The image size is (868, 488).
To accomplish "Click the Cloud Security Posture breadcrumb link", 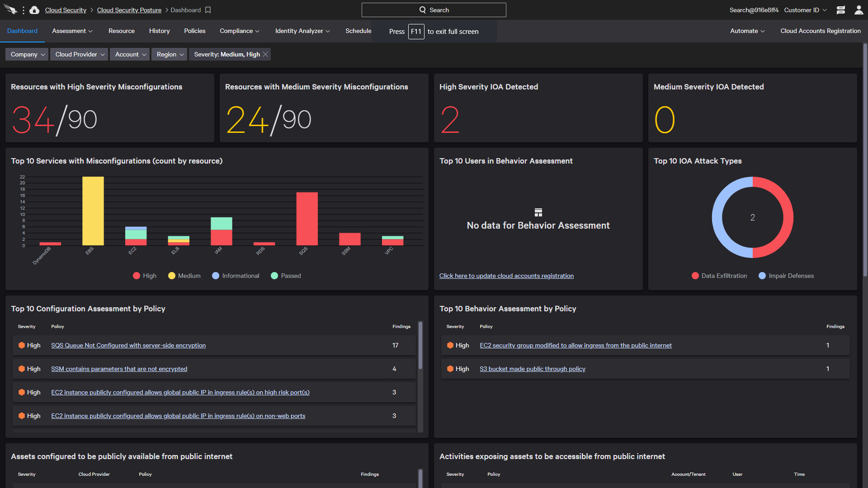I will 129,10.
